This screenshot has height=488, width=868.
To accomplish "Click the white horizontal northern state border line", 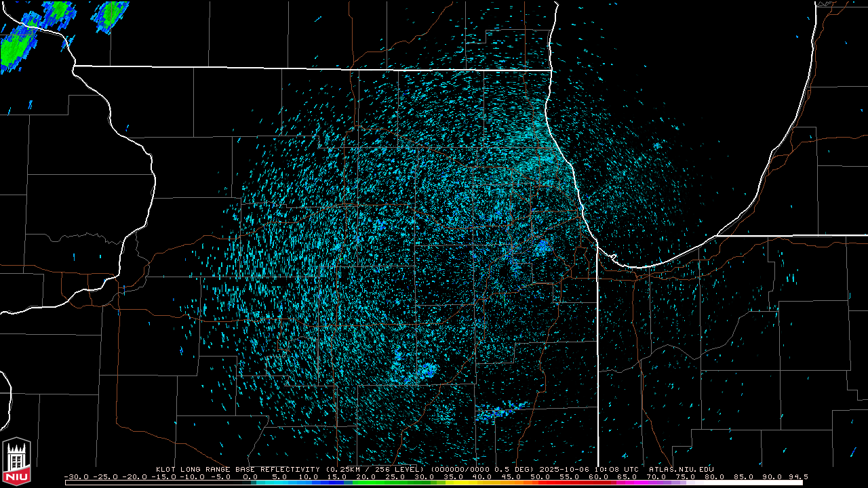I will tap(312, 68).
